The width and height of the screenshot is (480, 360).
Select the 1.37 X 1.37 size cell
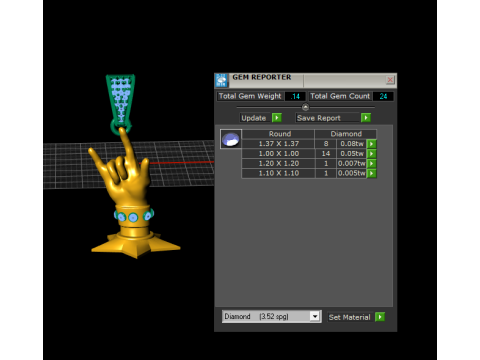point(278,144)
